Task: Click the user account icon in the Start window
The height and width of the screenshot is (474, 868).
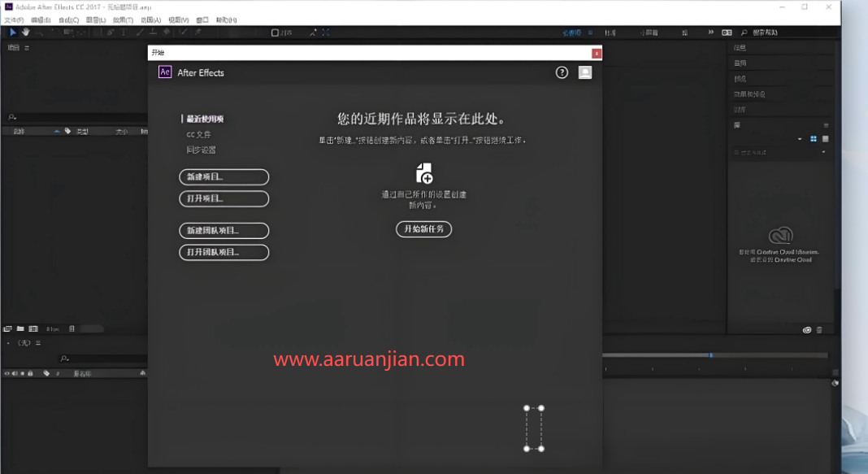Action: [x=585, y=72]
